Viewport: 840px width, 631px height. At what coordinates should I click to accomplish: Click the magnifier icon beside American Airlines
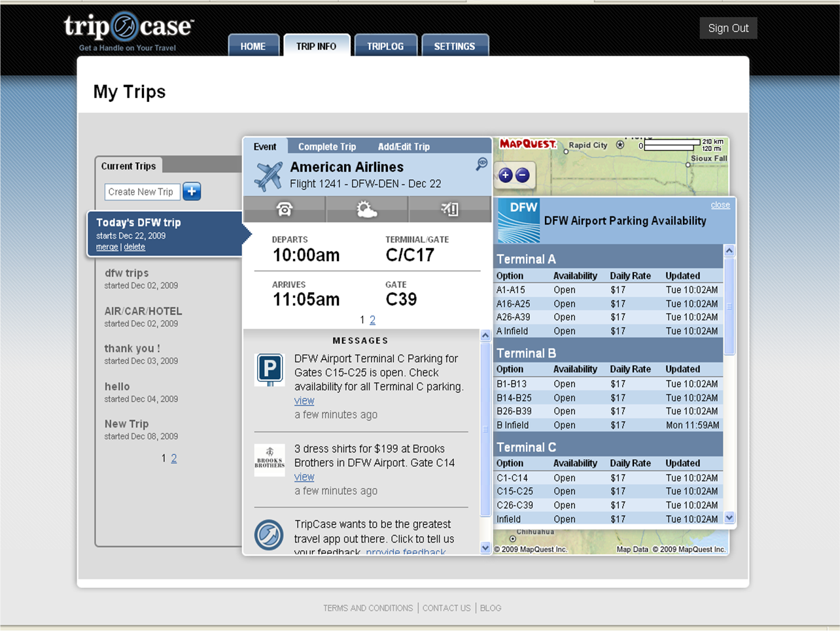pyautogui.click(x=481, y=164)
